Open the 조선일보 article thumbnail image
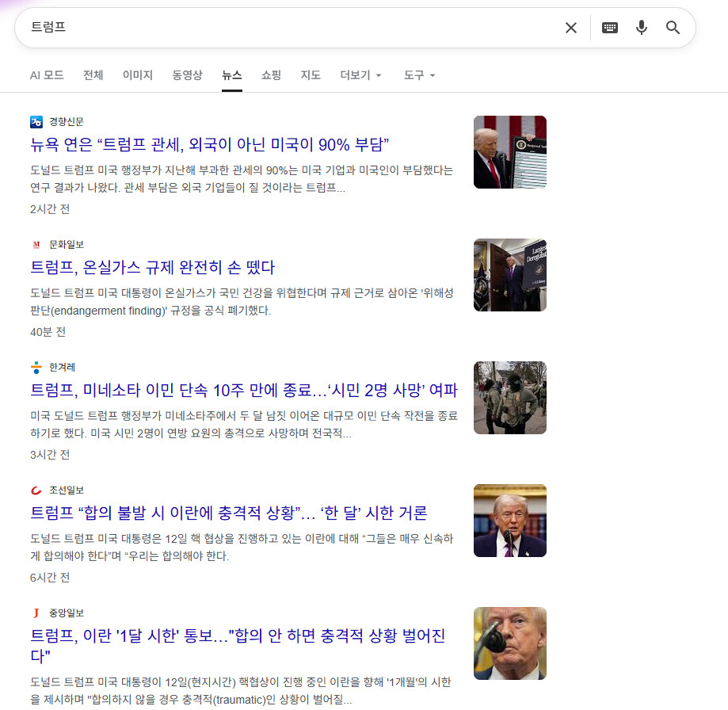 pos(510,521)
